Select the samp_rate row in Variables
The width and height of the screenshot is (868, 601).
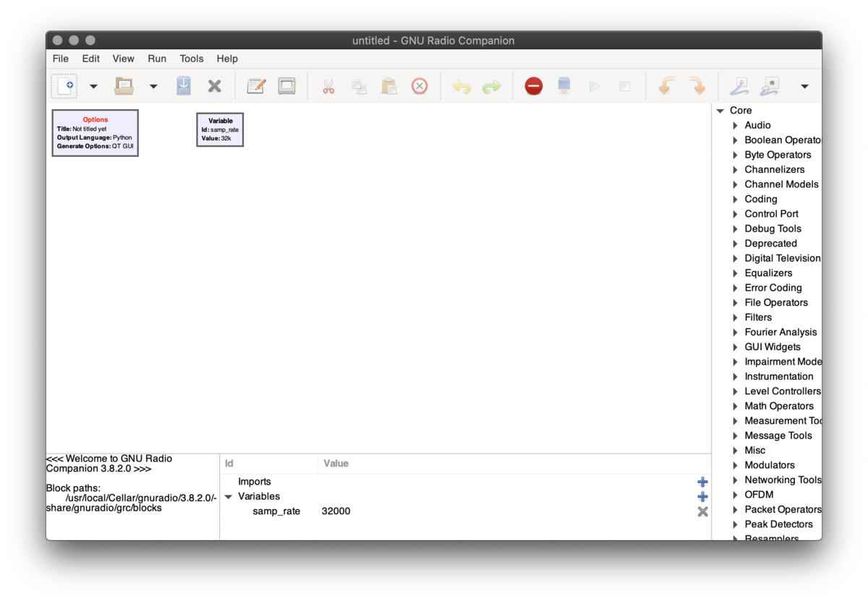[x=465, y=511]
